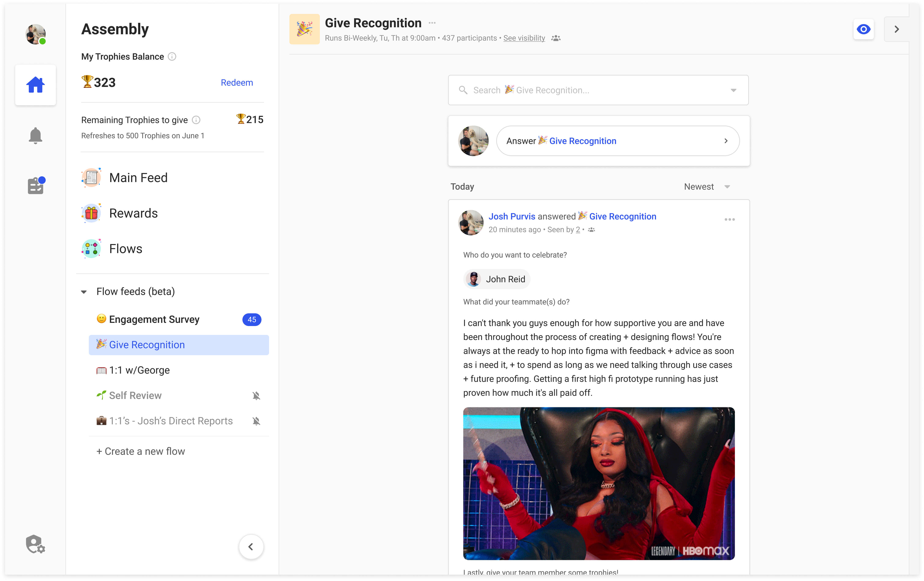This screenshot has width=924, height=581.
Task: Open the Main Feed menu item
Action: pos(138,178)
